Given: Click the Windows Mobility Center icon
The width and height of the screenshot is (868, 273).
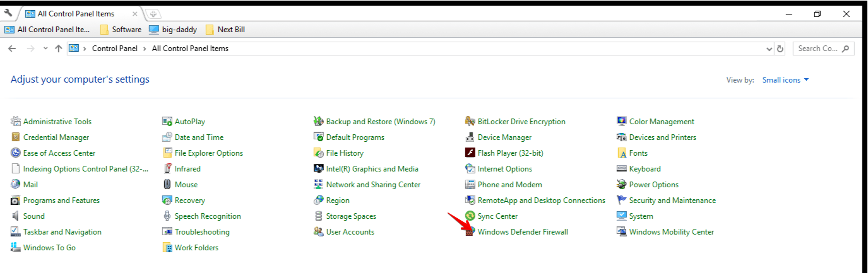Looking at the screenshot, I should [622, 232].
